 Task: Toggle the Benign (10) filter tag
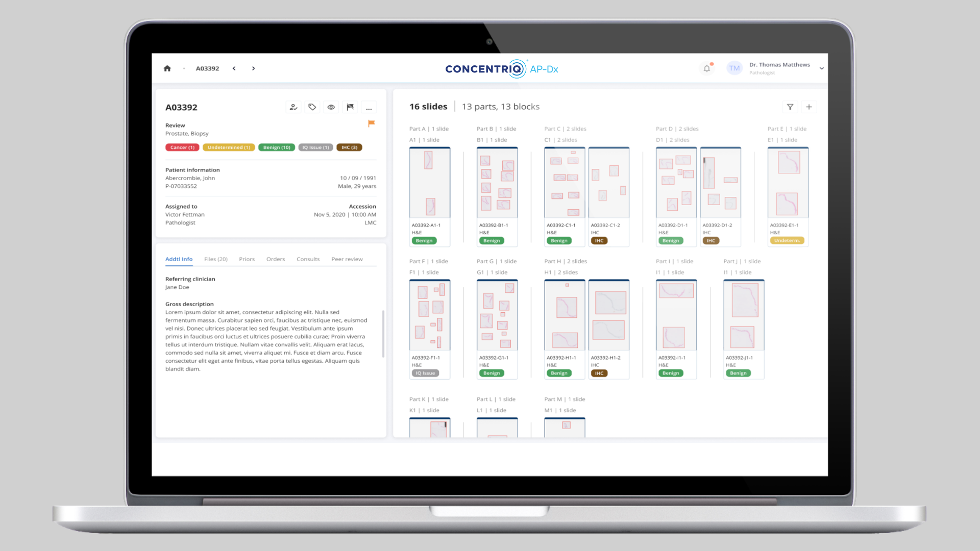277,147
